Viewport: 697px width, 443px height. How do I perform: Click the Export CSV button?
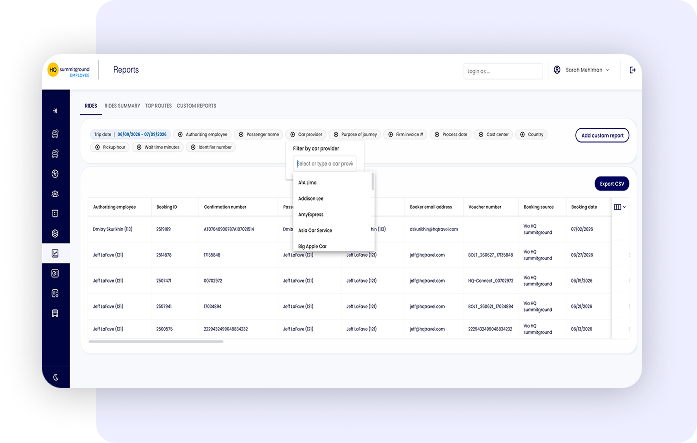tap(612, 184)
